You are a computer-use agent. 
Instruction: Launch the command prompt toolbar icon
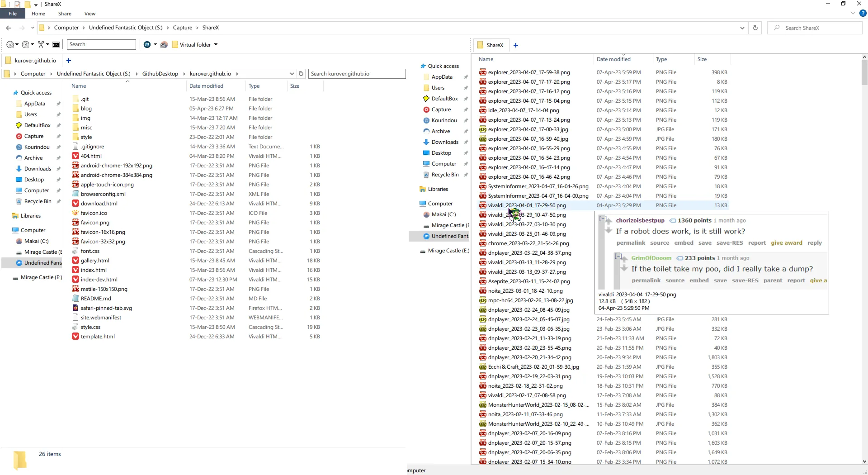pos(56,44)
